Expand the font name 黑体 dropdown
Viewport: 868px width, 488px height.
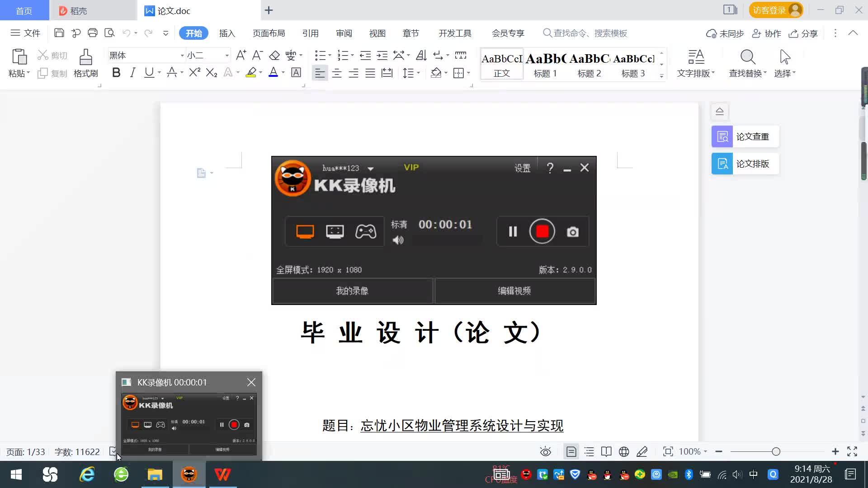point(182,56)
